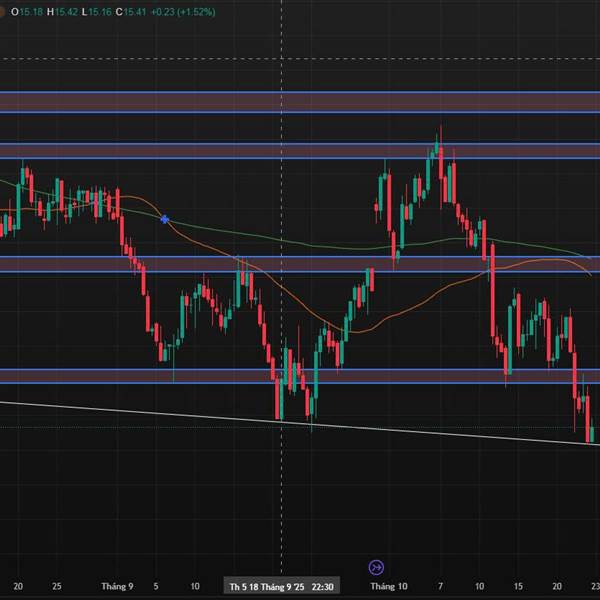This screenshot has height=600, width=600.
Task: Click the close value 'C15.41'
Action: click(130, 12)
